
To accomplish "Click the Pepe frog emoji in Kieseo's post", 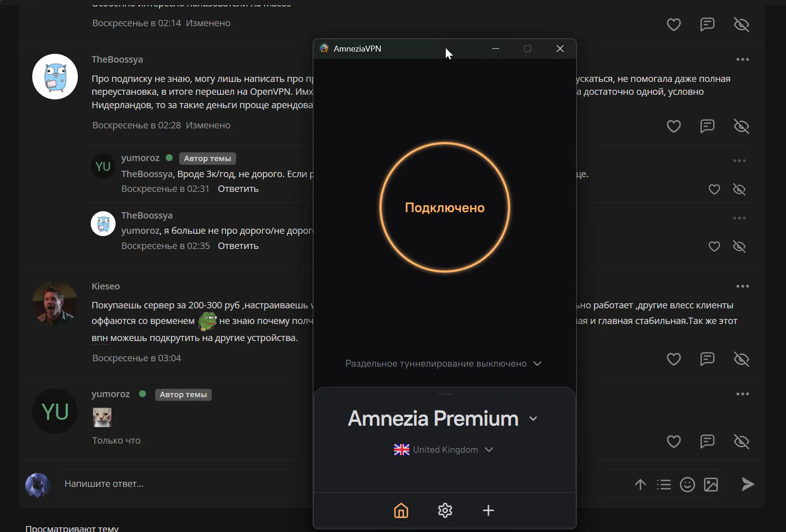I will click(207, 321).
